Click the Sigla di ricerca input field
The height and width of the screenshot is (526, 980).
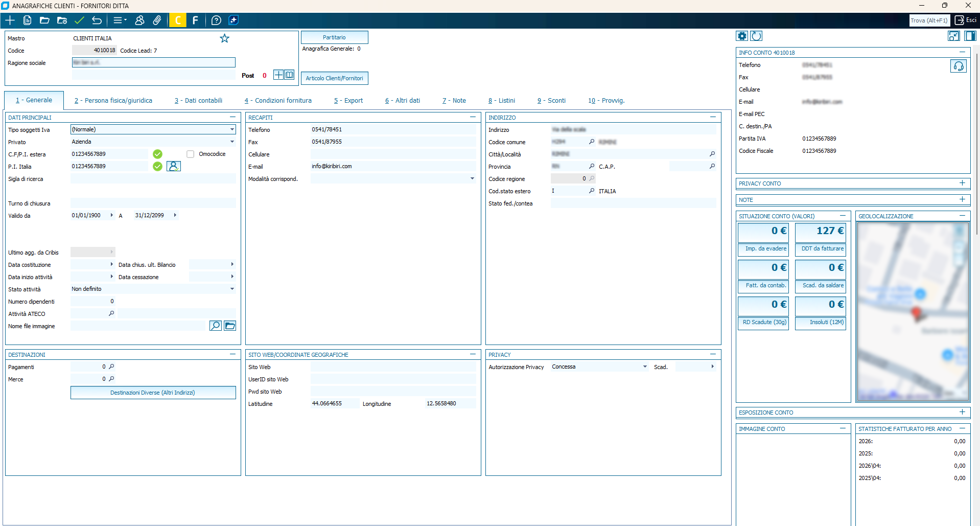tap(153, 179)
